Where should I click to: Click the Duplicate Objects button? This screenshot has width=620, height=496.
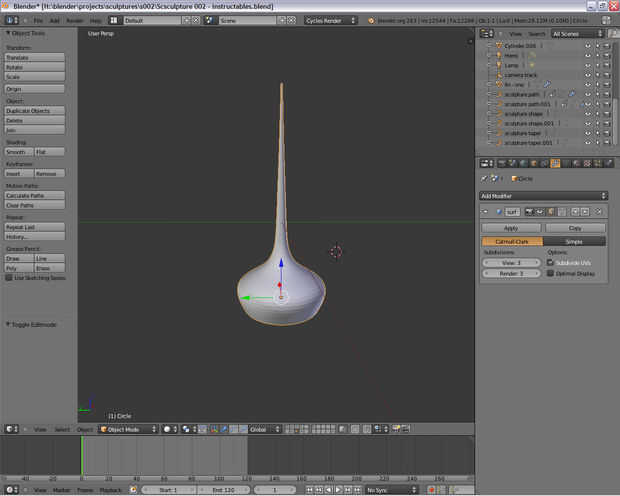pos(35,110)
